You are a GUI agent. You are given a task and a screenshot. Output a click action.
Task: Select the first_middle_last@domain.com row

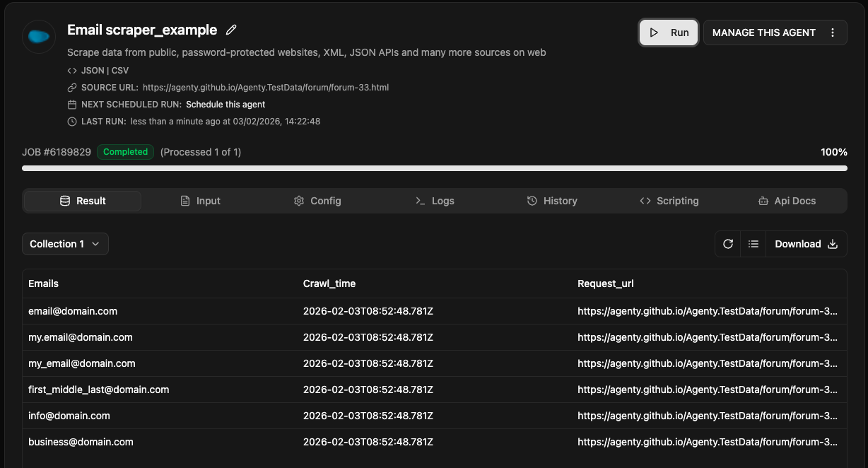(99, 390)
